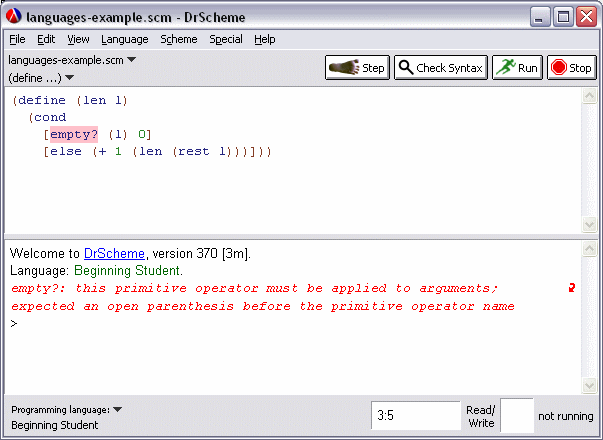Click the 'else' clause in the code

66,151
